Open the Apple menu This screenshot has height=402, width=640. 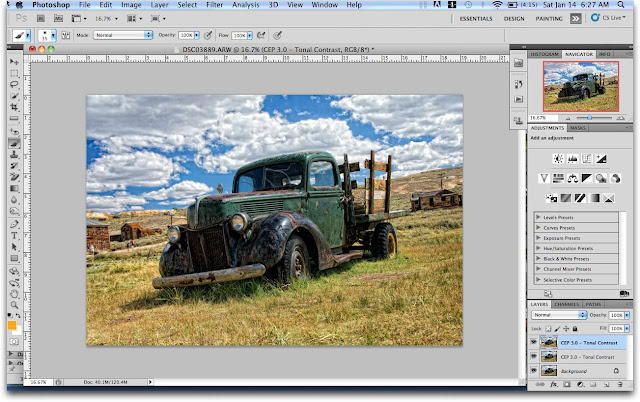[19, 5]
